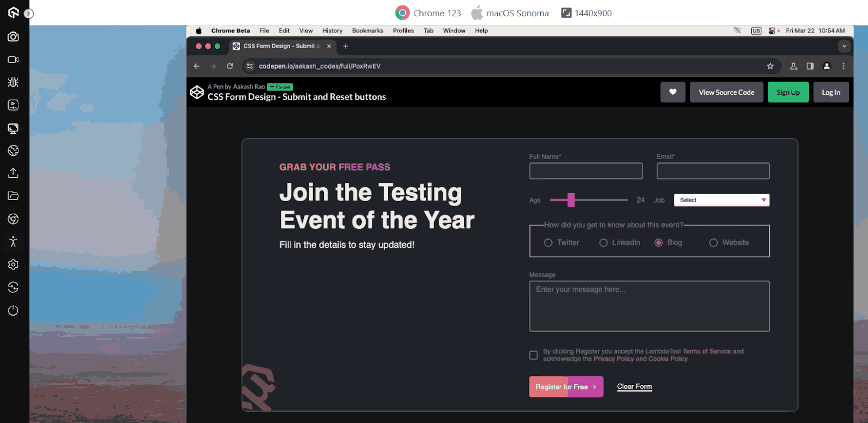868x423 pixels.
Task: Open the Window menu
Action: (x=454, y=31)
